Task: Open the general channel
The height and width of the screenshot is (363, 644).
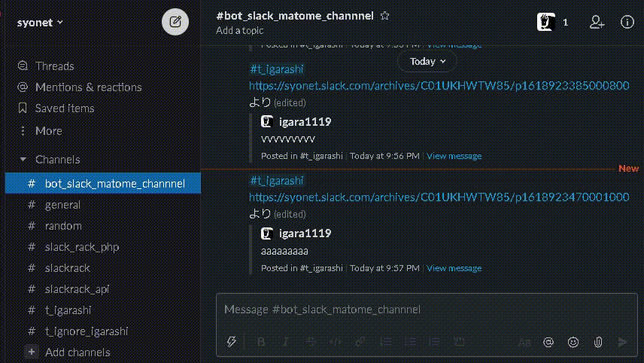Action: pyautogui.click(x=62, y=205)
